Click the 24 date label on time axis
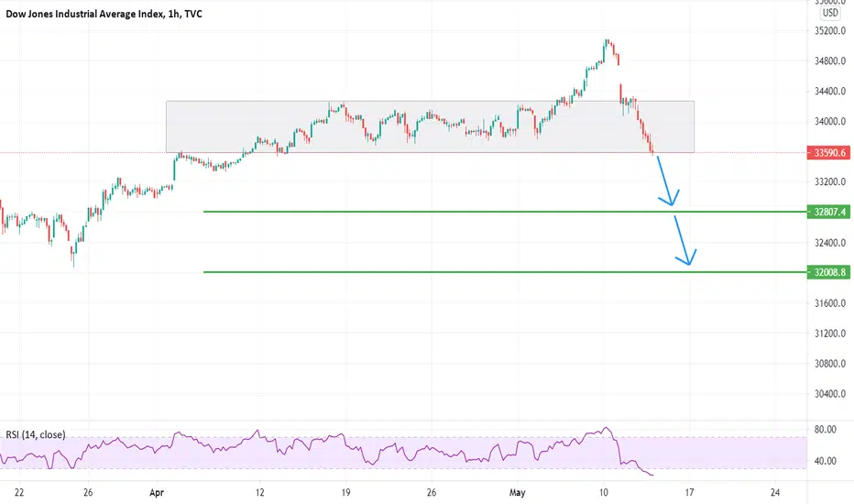Image resolution: width=854 pixels, height=504 pixels. click(775, 493)
